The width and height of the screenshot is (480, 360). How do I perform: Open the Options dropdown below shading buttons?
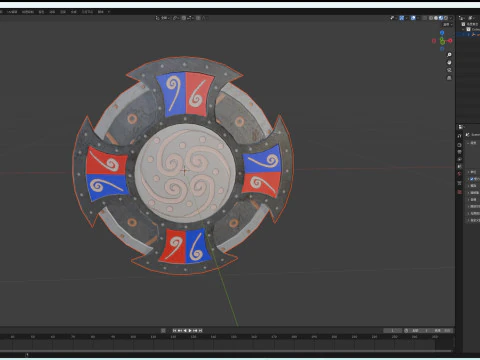coord(448,25)
